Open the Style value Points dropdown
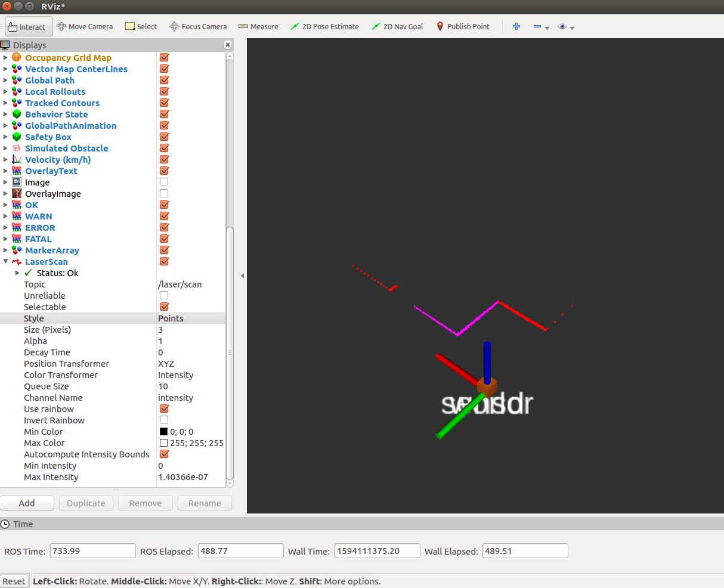 pyautogui.click(x=191, y=318)
